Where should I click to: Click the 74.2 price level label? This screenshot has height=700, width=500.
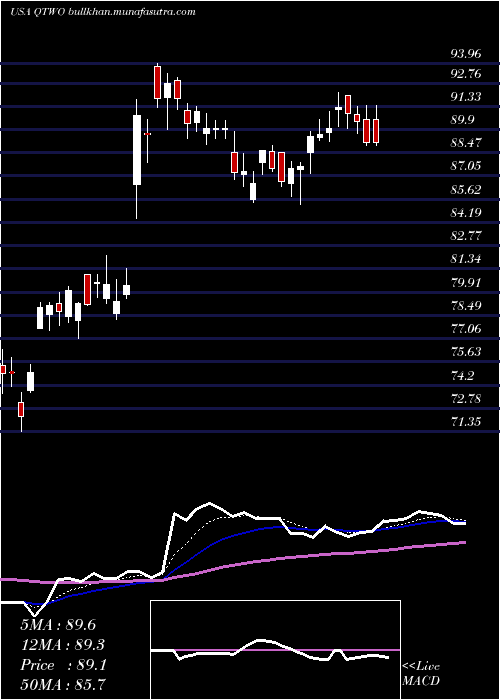point(463,376)
